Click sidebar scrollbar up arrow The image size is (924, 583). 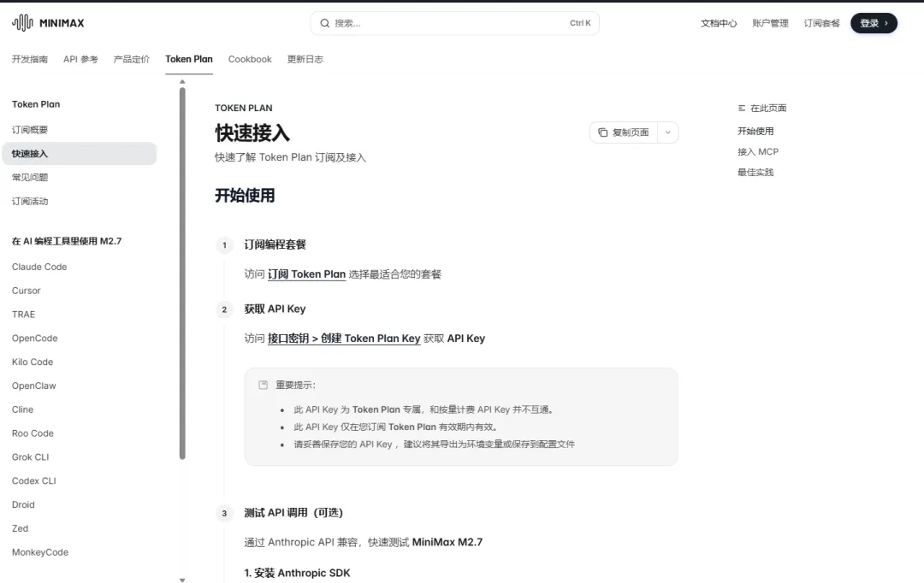182,82
